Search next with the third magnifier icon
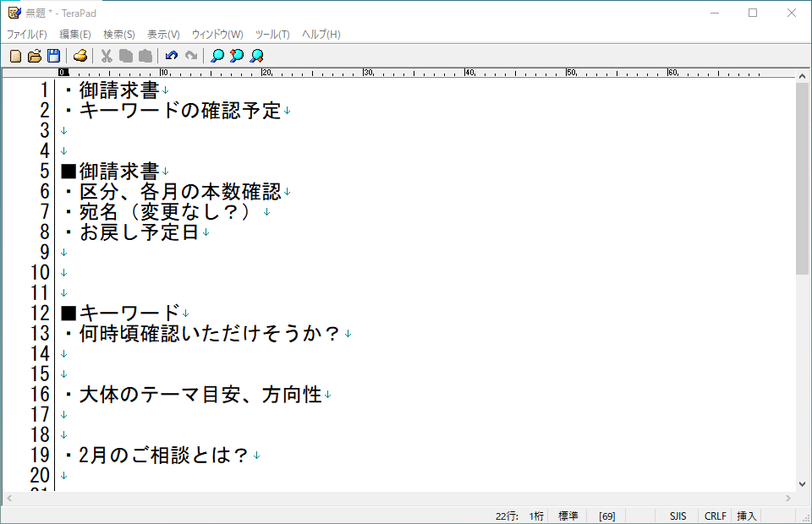The image size is (812, 524). click(x=256, y=56)
